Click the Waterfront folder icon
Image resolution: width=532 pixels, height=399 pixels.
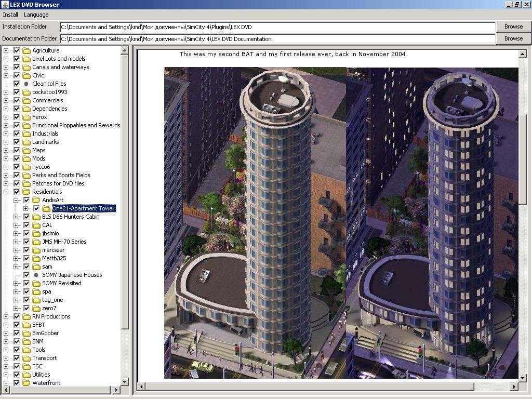tap(26, 383)
